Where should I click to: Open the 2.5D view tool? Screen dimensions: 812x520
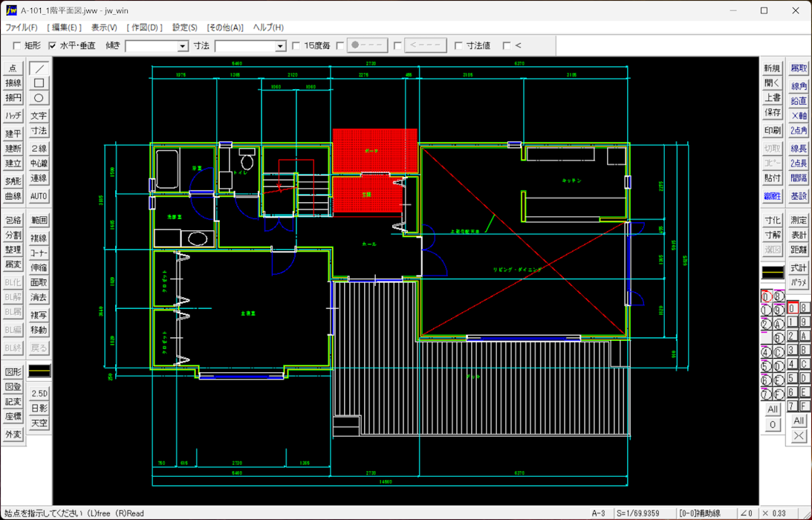tap(39, 394)
